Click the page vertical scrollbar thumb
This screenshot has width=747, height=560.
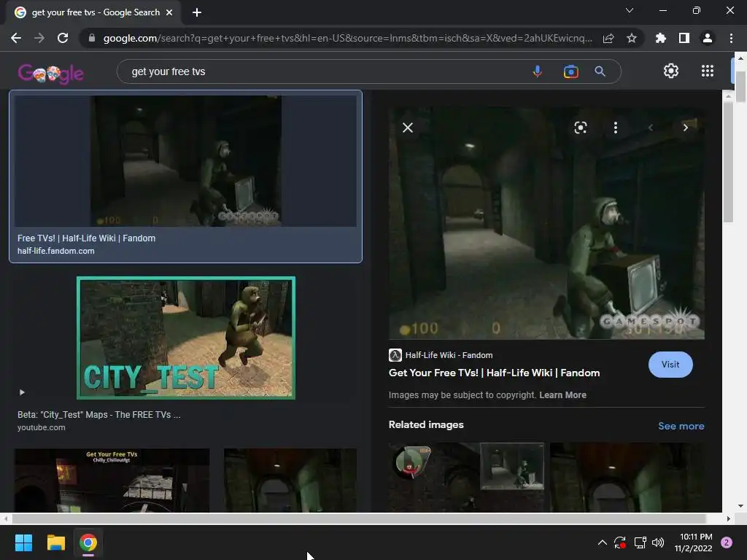click(x=740, y=86)
